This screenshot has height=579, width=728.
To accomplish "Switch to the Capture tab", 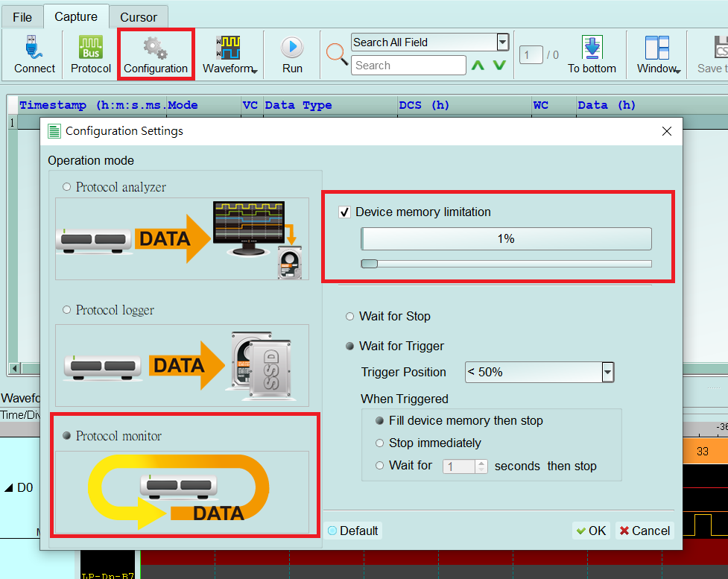I will [x=76, y=16].
